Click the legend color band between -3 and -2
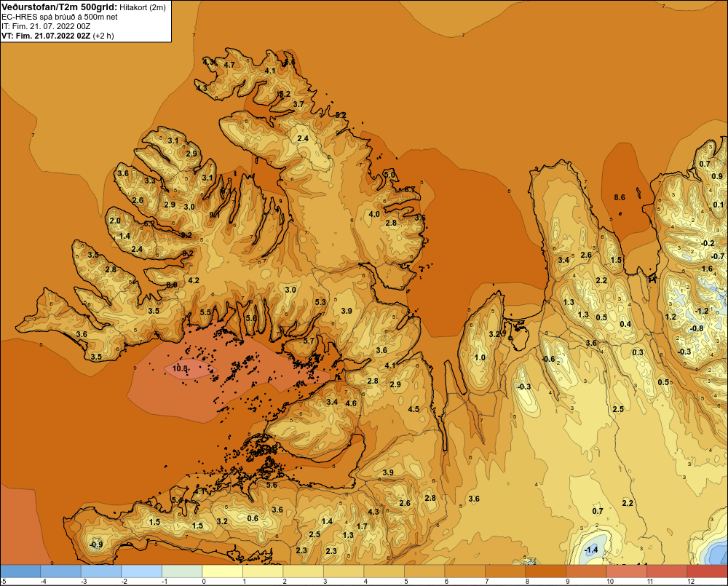 pyautogui.click(x=101, y=571)
